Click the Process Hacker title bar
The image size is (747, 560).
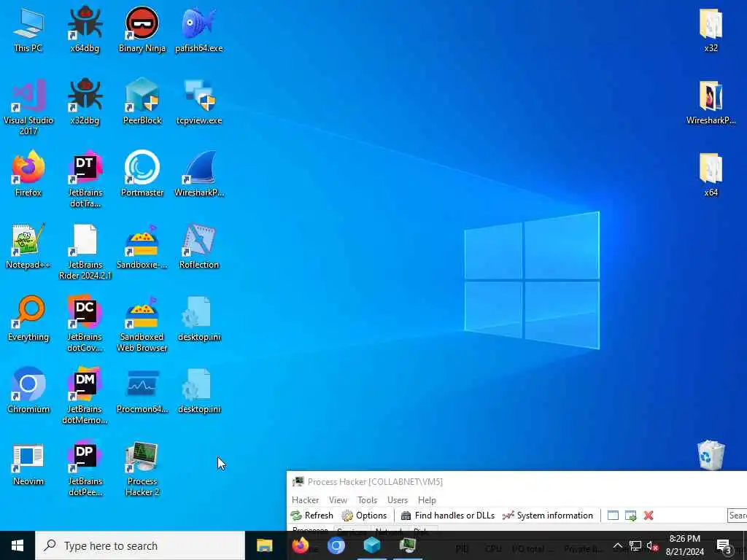pos(516,481)
